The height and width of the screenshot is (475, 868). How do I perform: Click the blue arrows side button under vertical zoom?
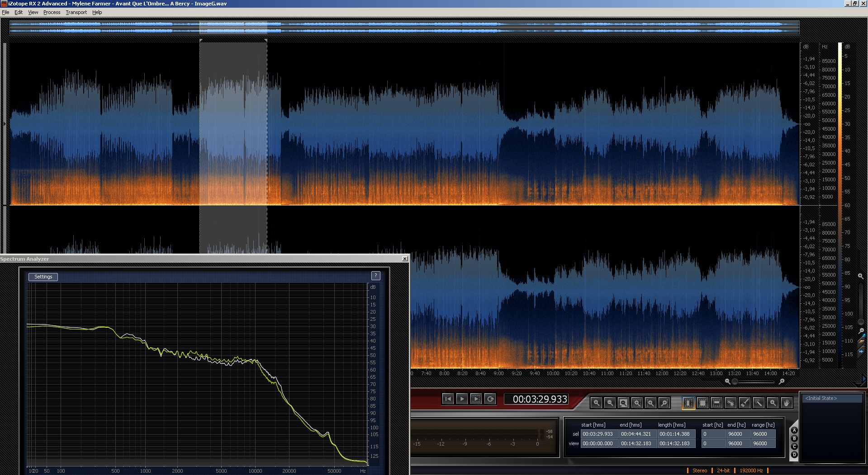pos(861,351)
